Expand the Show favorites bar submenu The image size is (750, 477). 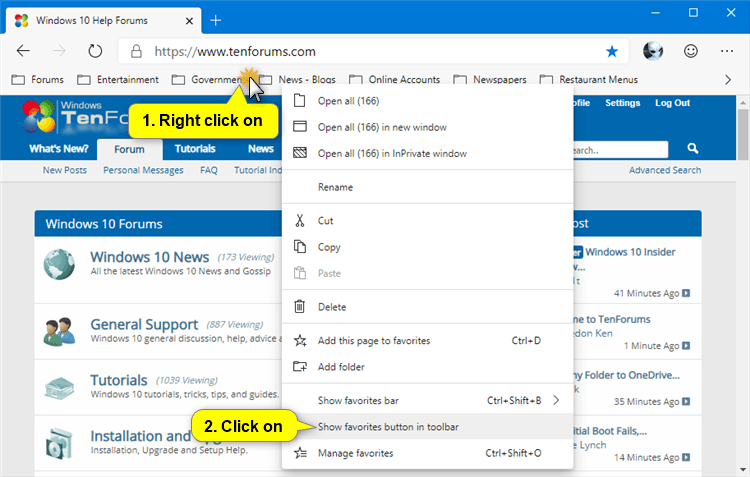click(x=428, y=400)
